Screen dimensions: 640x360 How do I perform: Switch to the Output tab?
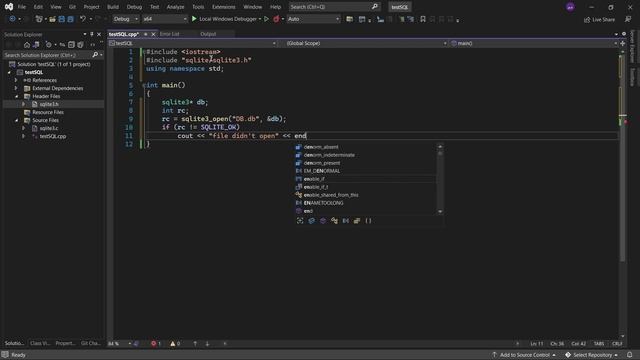point(208,34)
